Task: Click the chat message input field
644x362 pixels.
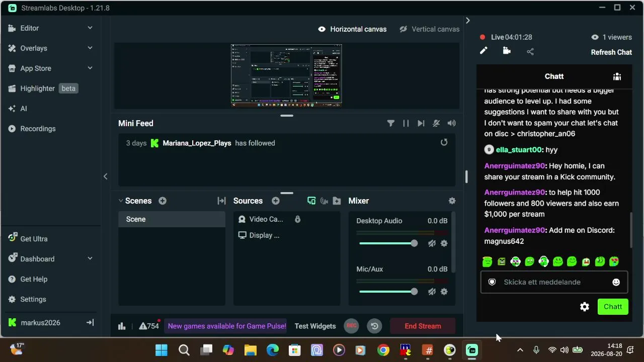Action: (x=554, y=282)
